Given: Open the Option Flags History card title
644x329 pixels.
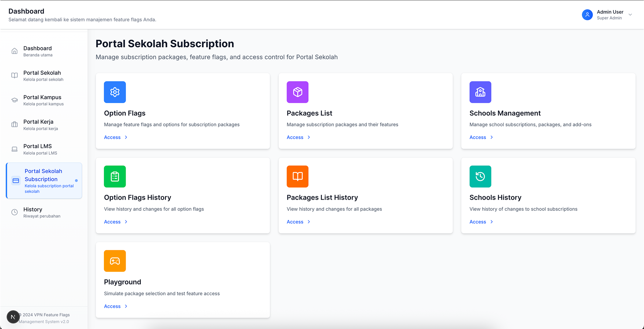Looking at the screenshot, I should [x=137, y=197].
